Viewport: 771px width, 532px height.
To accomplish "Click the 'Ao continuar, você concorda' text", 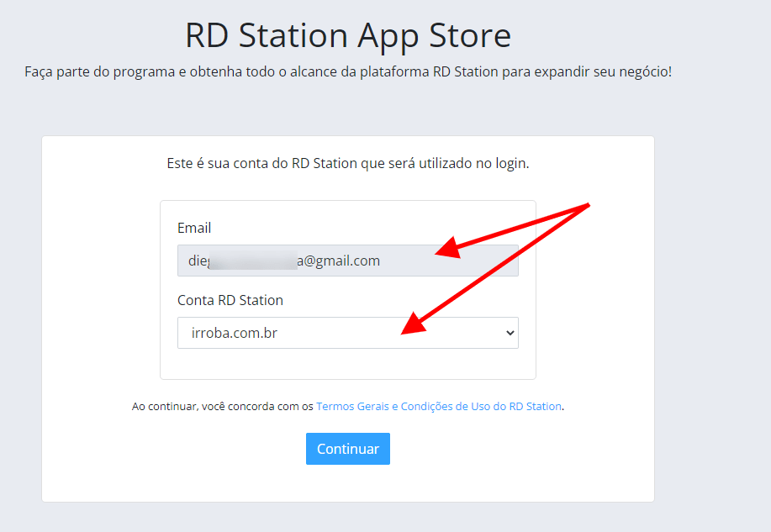I will click(x=223, y=406).
